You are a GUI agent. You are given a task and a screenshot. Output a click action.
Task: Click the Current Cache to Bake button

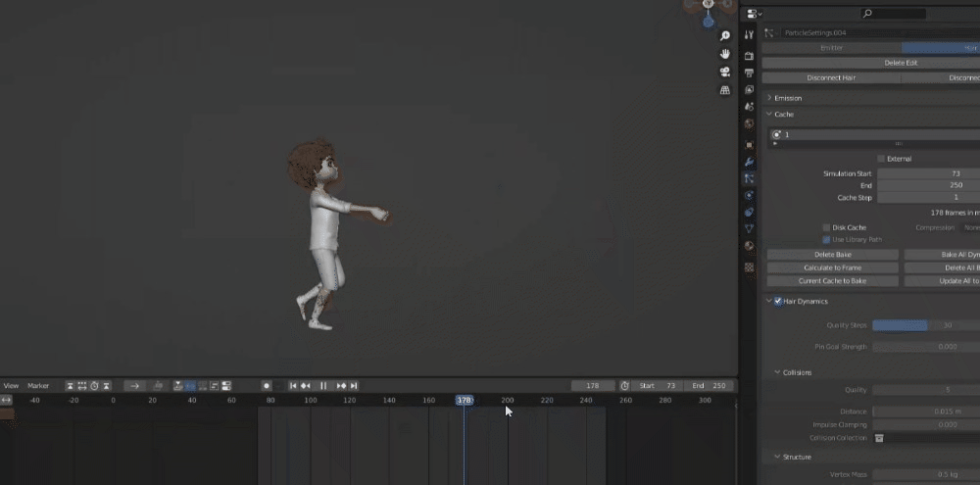tap(832, 281)
